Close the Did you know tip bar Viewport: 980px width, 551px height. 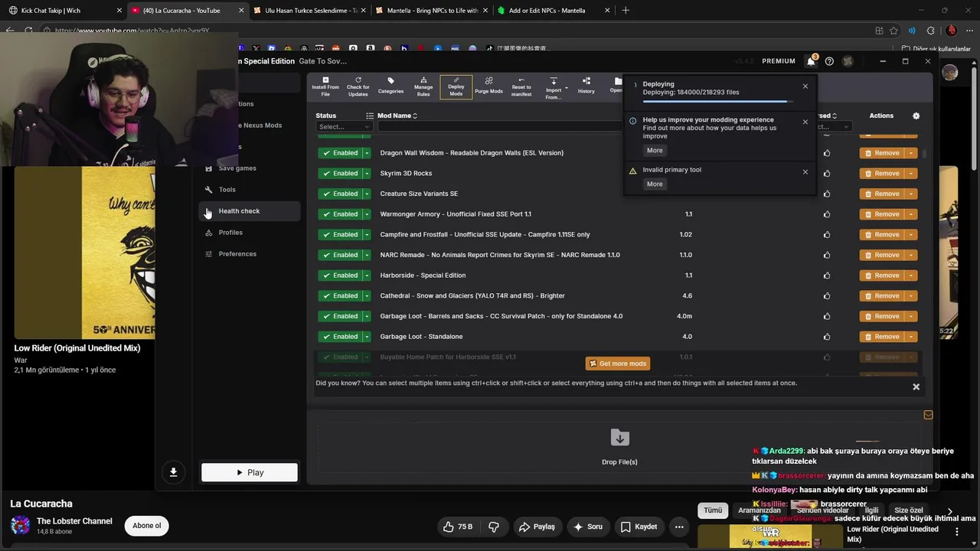coord(916,387)
